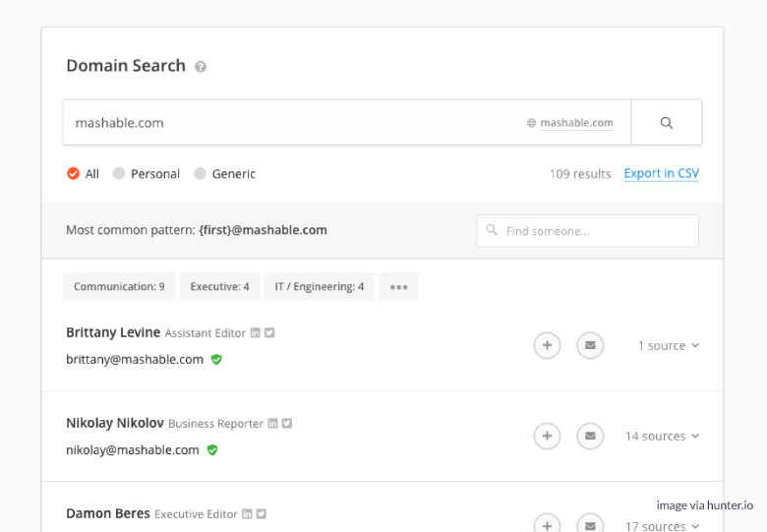Select the Generic filter radio
Viewport: 767px width, 532px height.
[x=200, y=174]
